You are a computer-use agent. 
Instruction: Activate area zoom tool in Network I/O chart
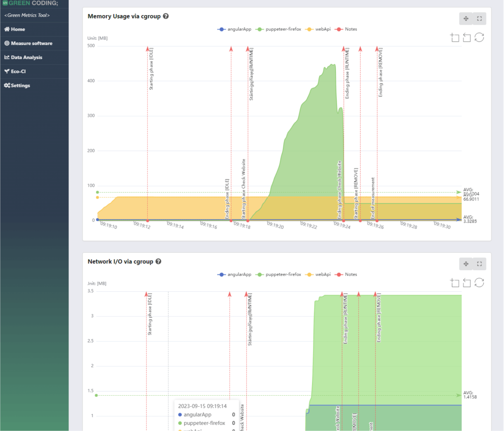point(454,282)
